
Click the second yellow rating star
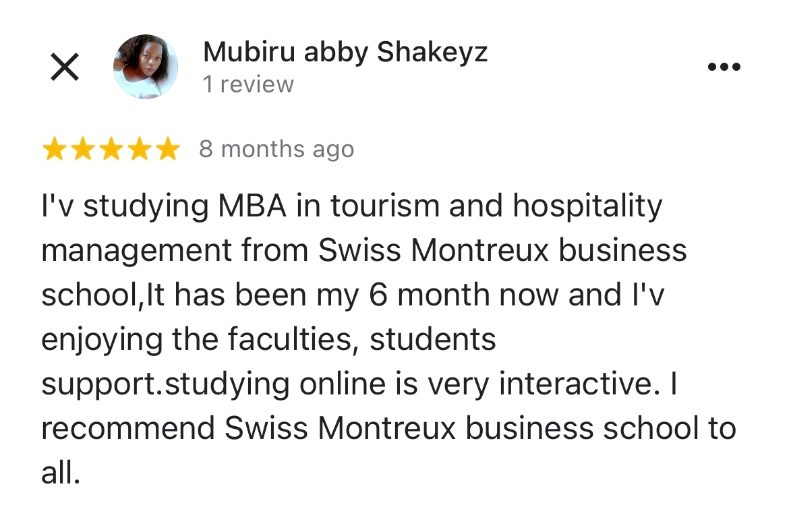[82, 150]
